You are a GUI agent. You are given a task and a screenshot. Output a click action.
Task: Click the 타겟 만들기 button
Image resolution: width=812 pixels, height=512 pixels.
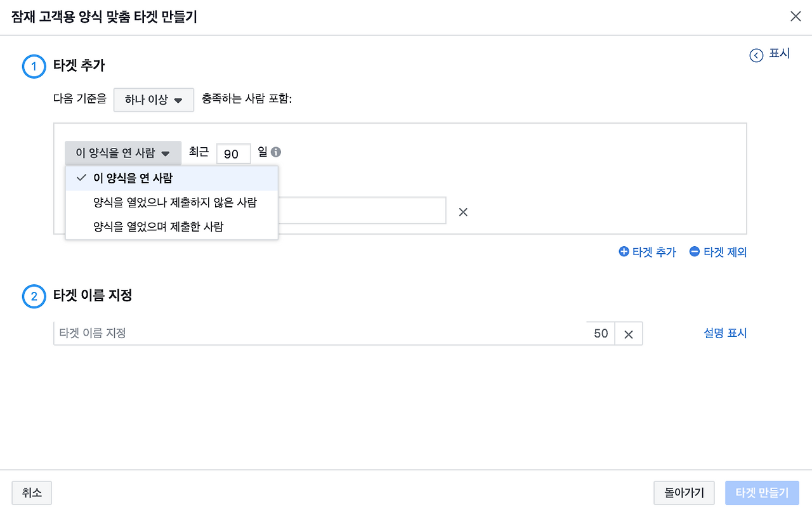(x=762, y=492)
